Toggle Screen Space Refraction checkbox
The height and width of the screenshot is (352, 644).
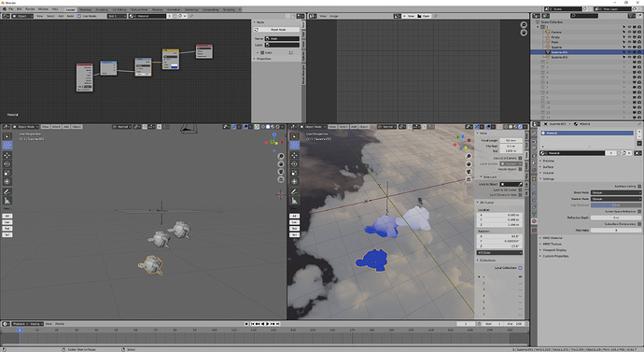(x=639, y=211)
